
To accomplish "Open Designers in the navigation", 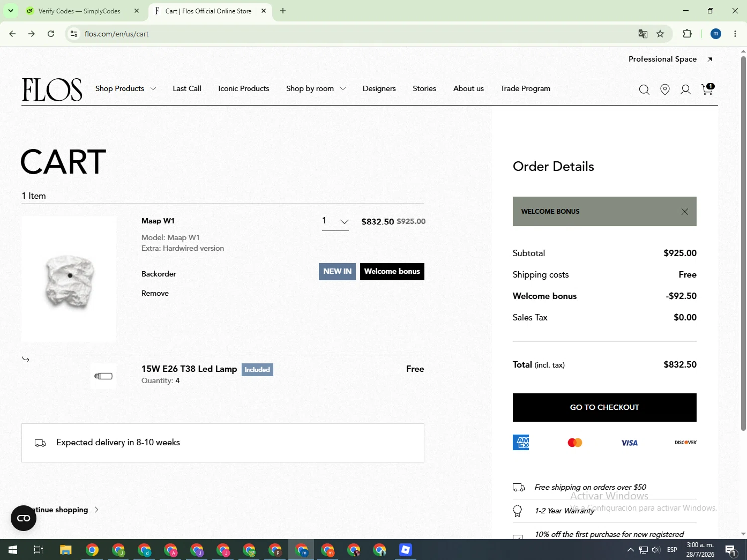I will click(x=379, y=89).
